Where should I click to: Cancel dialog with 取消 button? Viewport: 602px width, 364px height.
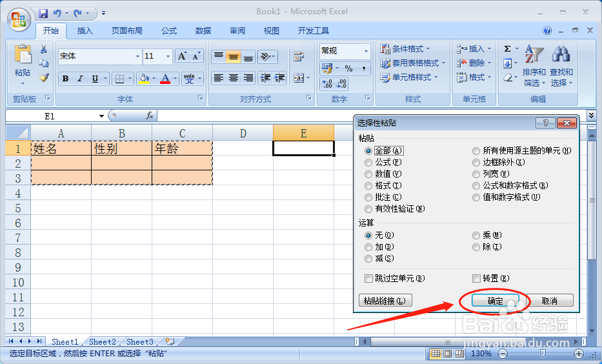(549, 301)
